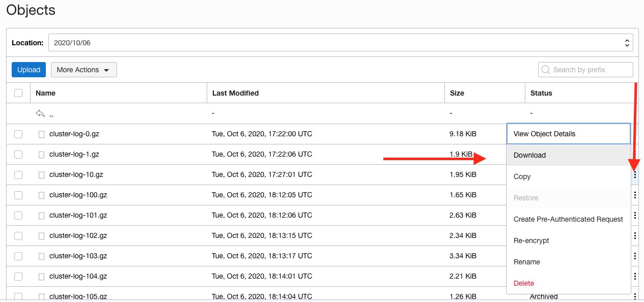Viewport: 644px width, 302px height.
Task: Check the box for cluster-log-0.gz
Action: coord(18,134)
